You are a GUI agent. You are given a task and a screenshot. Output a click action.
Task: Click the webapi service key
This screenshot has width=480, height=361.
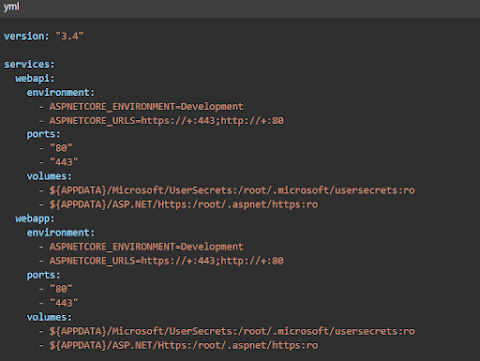click(x=35, y=78)
